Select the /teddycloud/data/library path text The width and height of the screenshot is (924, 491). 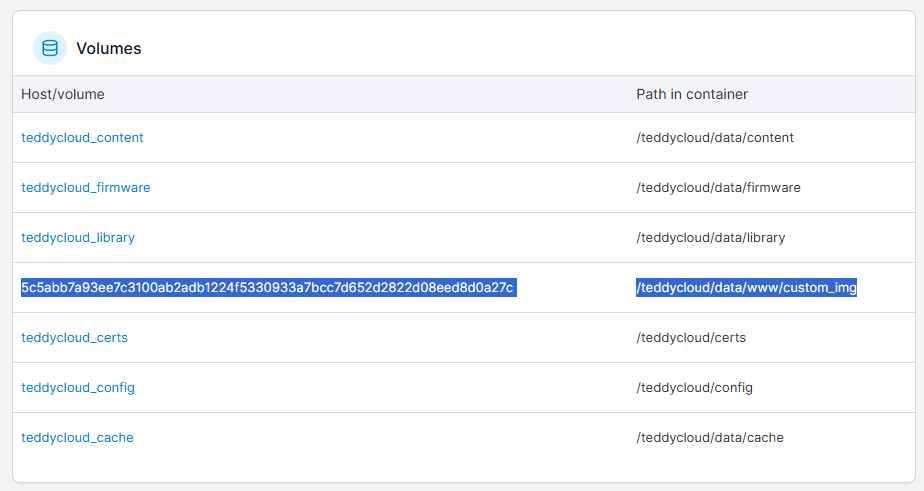(711, 238)
